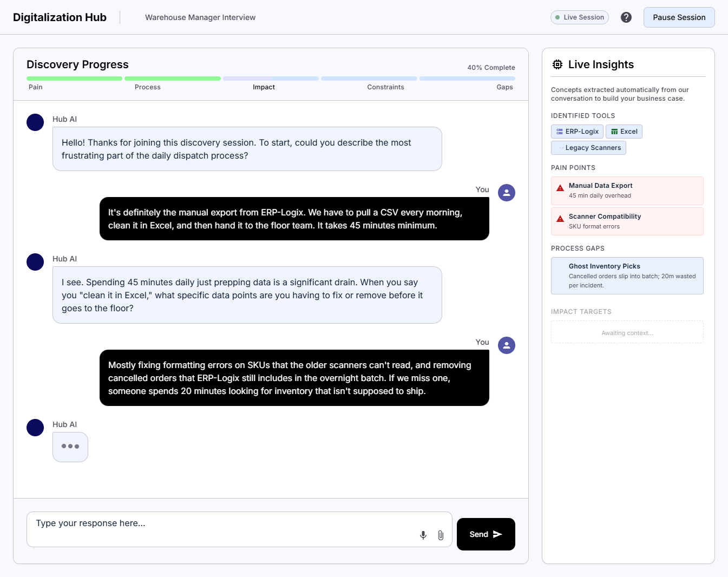Go to the Constraints progress step
The width and height of the screenshot is (728, 577).
pos(385,87)
